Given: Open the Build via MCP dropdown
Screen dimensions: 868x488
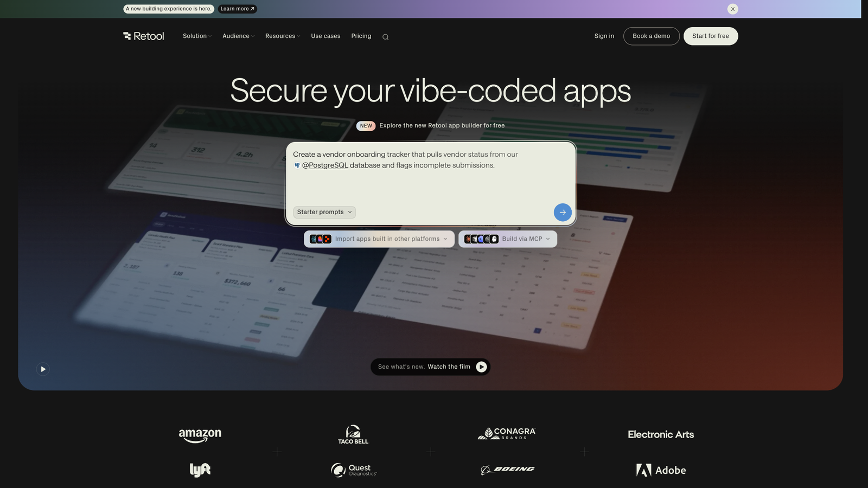Looking at the screenshot, I should pos(508,239).
